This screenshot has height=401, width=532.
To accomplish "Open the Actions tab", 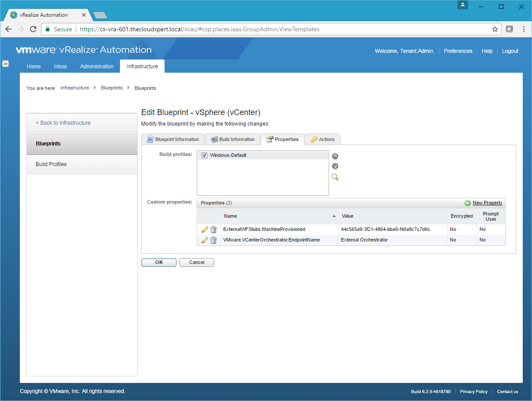I will [322, 139].
